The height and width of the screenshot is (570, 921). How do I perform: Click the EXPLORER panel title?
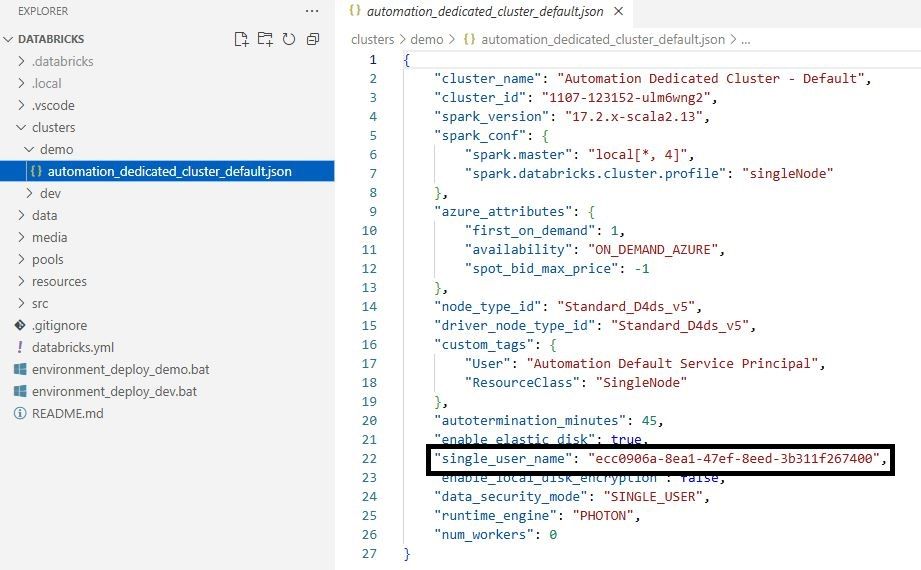43,11
